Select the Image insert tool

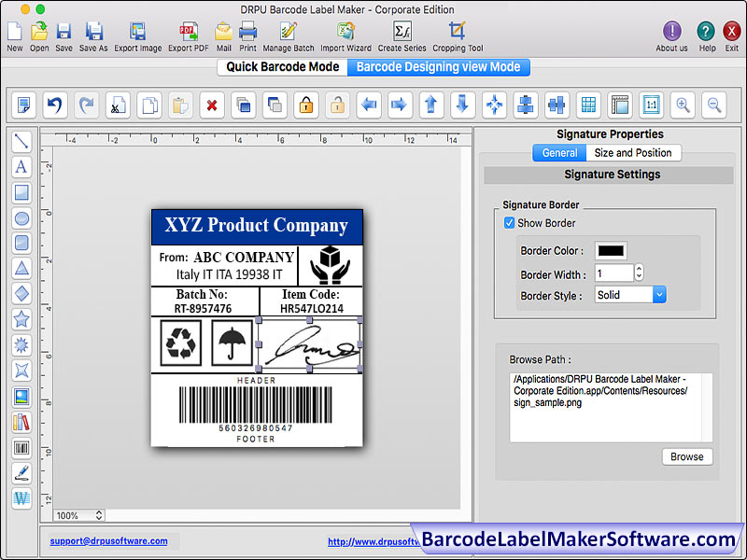(21, 396)
